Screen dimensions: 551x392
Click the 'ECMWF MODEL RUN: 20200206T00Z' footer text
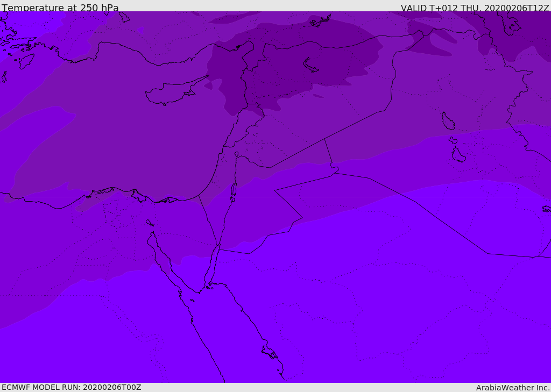[x=72, y=387]
